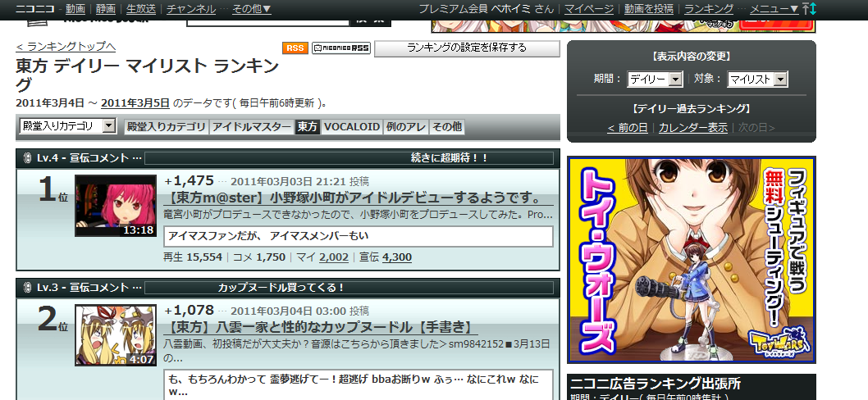The width and height of the screenshot is (868, 400).
Task: Click the comment box アイマスファンだが
Action: [x=359, y=236]
